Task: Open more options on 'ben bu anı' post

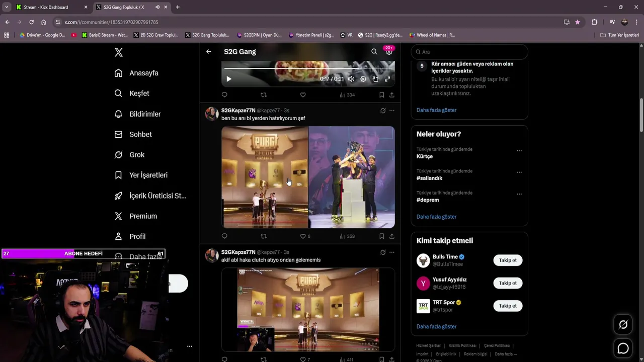Action: pos(392,111)
